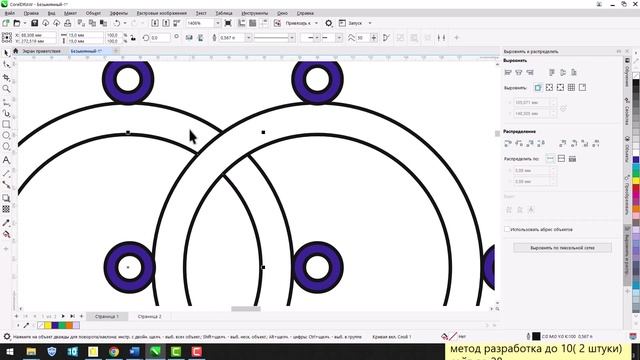Select the Pick tool in the toolbox

click(x=6, y=53)
